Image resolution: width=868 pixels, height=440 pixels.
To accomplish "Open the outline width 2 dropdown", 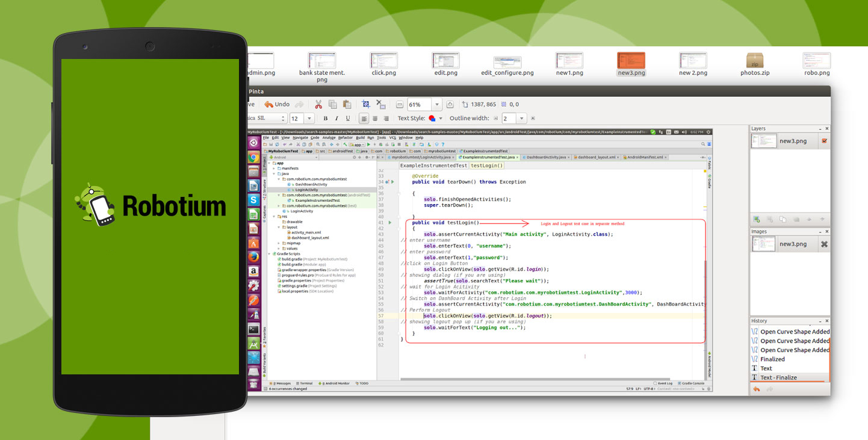I will [x=522, y=119].
